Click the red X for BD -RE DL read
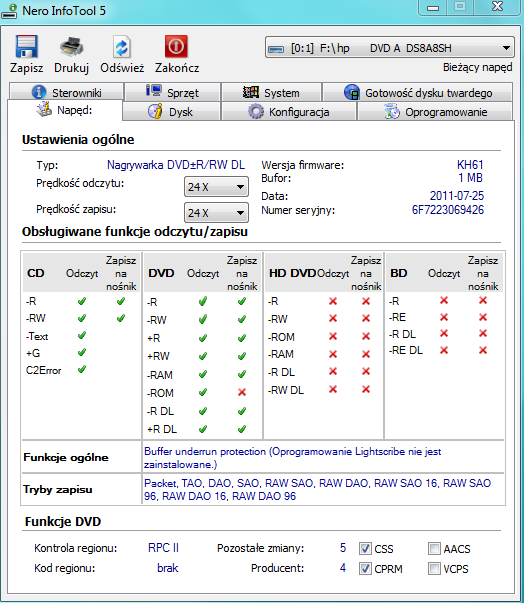Viewport: 524px width, 603px height. tap(444, 350)
